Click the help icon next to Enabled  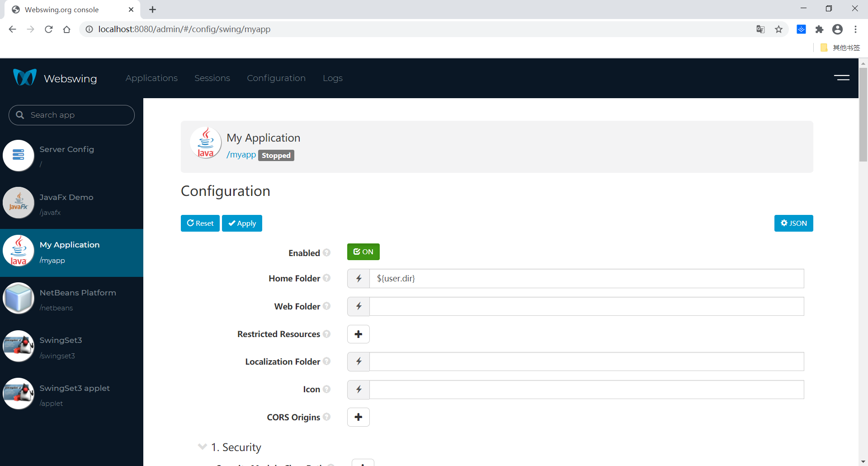click(x=327, y=252)
